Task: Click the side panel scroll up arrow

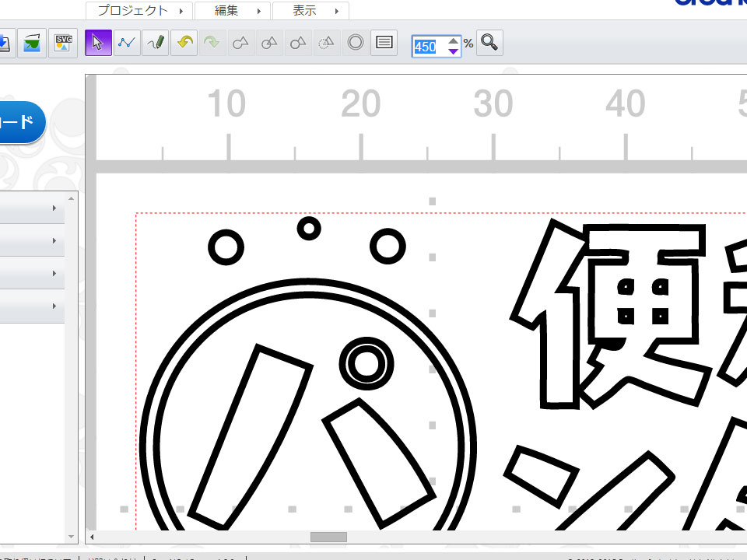Action: (71, 198)
